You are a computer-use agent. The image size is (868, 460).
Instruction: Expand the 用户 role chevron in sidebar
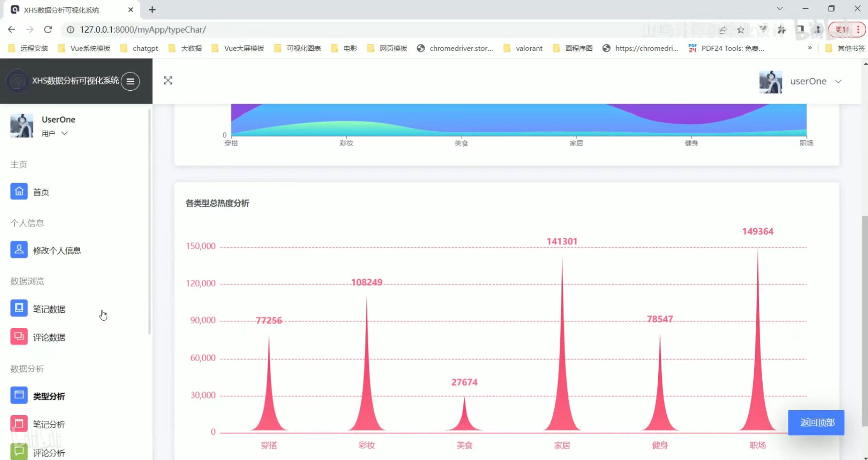click(x=65, y=133)
